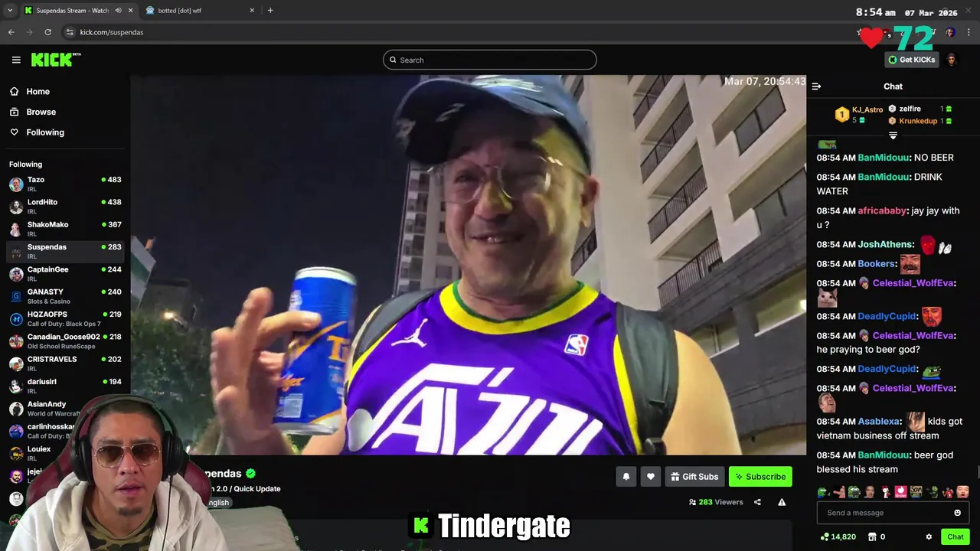Click the Get KICKs button

911,60
